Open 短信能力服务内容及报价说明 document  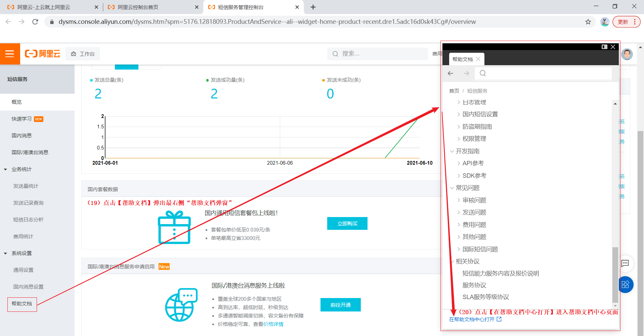click(501, 274)
